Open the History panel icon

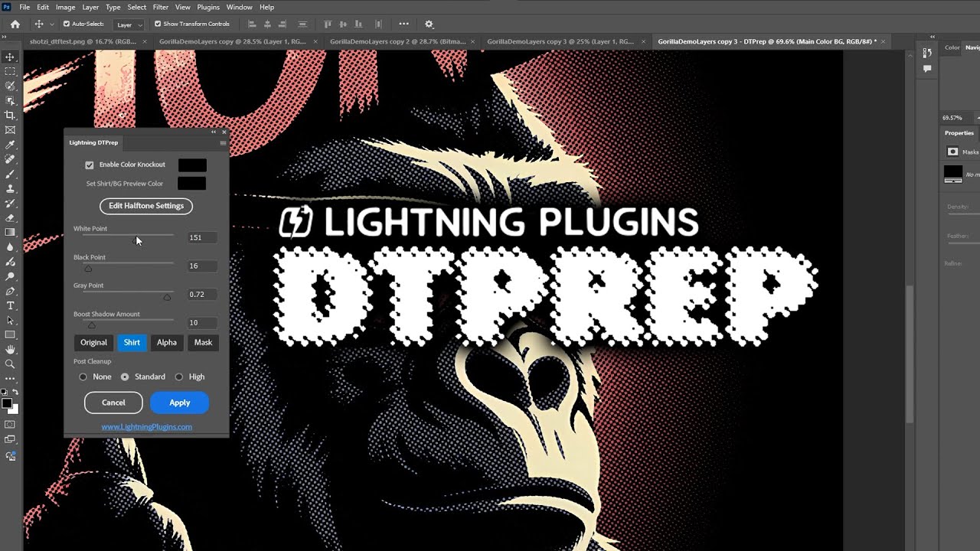click(927, 53)
